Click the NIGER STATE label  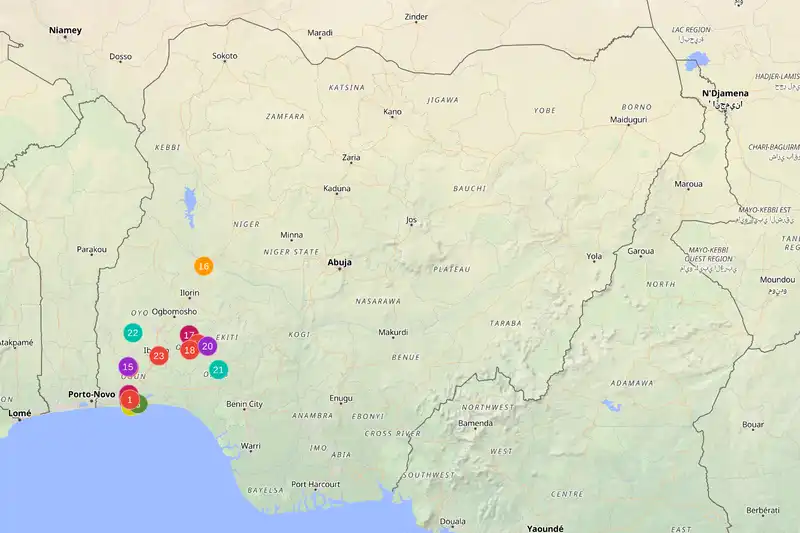pos(291,252)
